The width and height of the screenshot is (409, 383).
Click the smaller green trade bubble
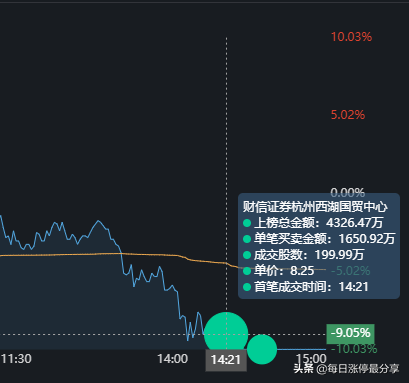[x=262, y=349]
